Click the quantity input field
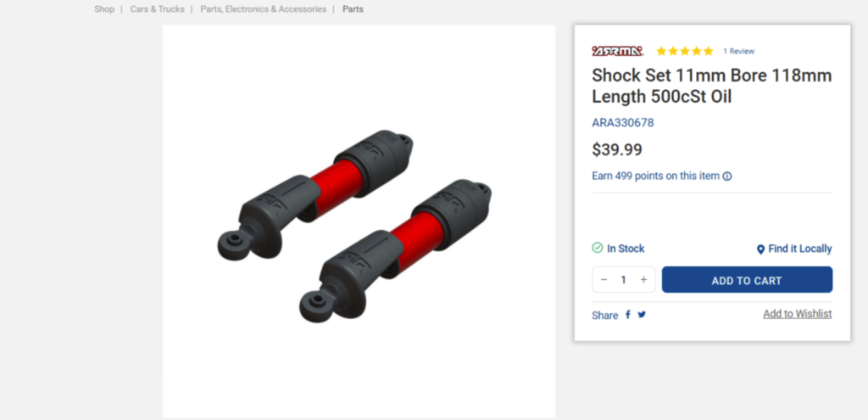 point(623,280)
